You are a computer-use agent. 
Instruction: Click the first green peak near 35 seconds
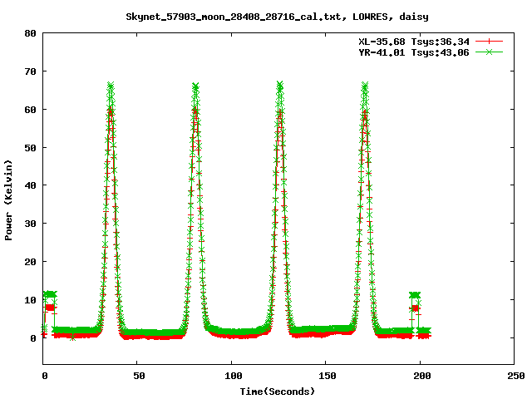coord(111,85)
